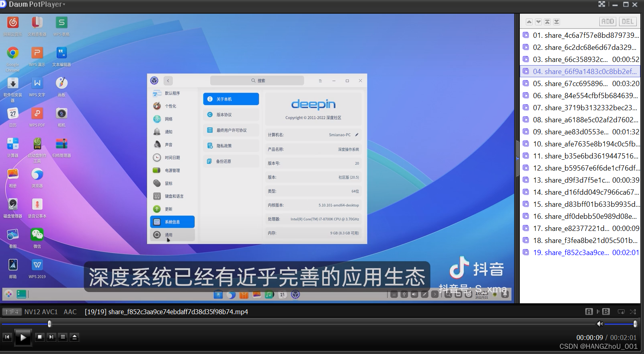This screenshot has width=644, height=354.
Task: Click the playlist panel splitter handle
Action: [517, 158]
